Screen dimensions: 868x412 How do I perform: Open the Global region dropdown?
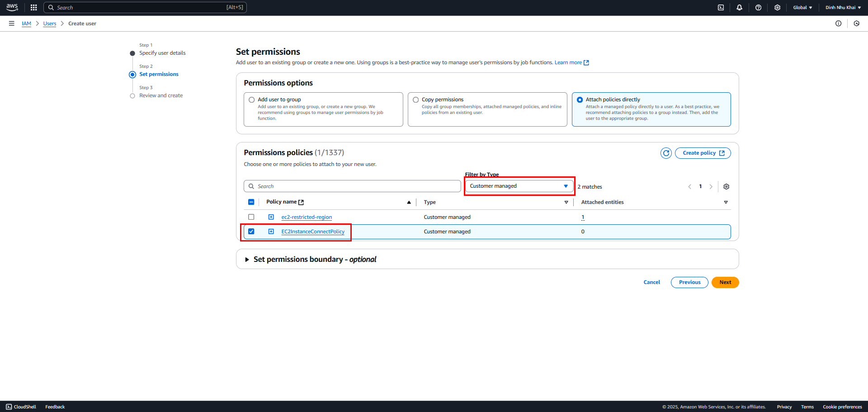tap(802, 8)
